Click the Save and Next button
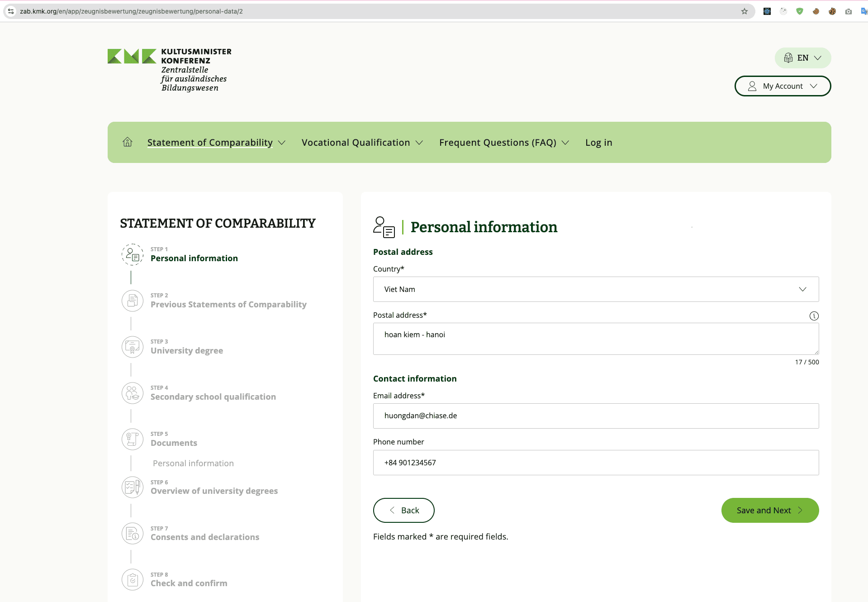Screen dimensions: 868x602 coord(769,510)
